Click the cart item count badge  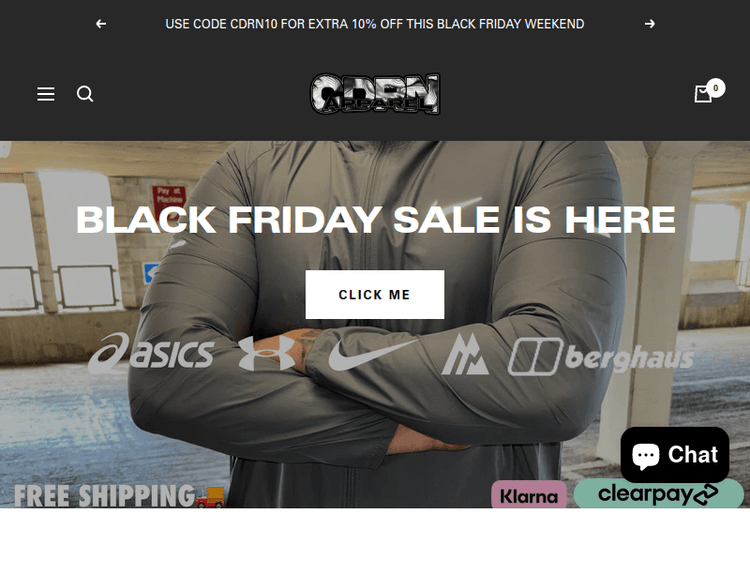pyautogui.click(x=716, y=88)
